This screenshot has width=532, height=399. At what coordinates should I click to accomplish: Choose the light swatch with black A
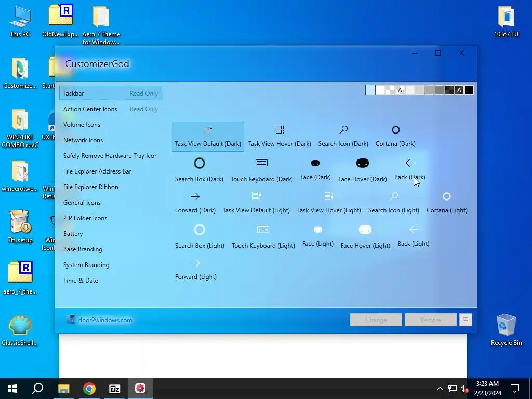point(400,90)
